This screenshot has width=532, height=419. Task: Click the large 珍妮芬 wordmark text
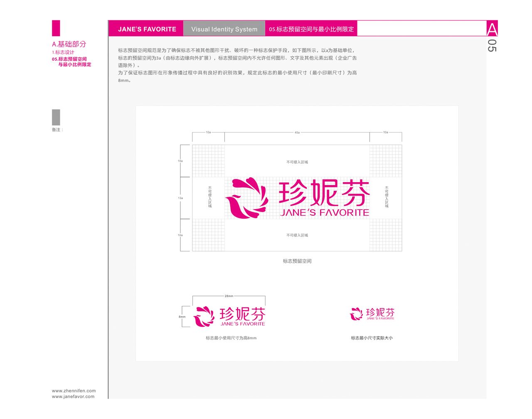coord(324,193)
